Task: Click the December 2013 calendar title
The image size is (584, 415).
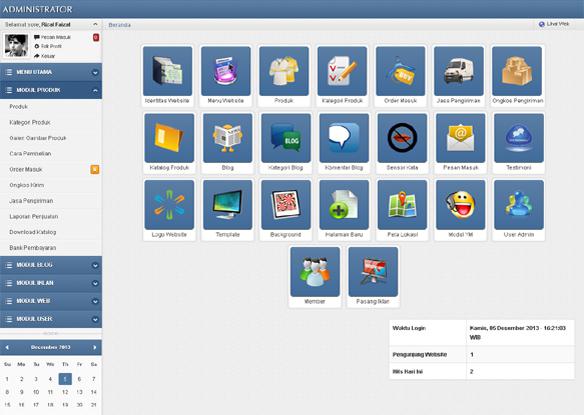Action: [51, 347]
